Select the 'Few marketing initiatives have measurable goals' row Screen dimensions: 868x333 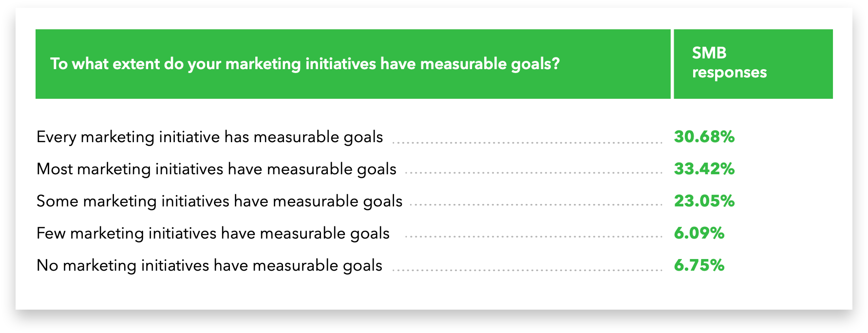(x=213, y=234)
